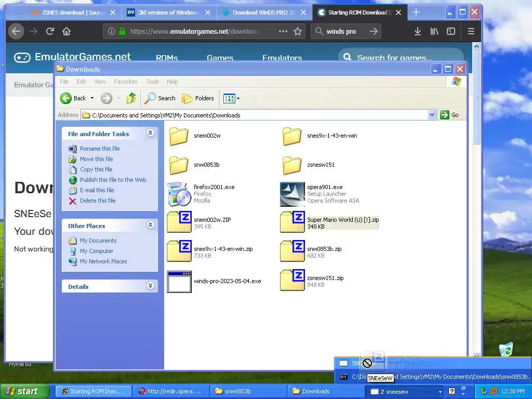This screenshot has height=399, width=532.
Task: Reload the page in the browser
Action: (x=50, y=31)
